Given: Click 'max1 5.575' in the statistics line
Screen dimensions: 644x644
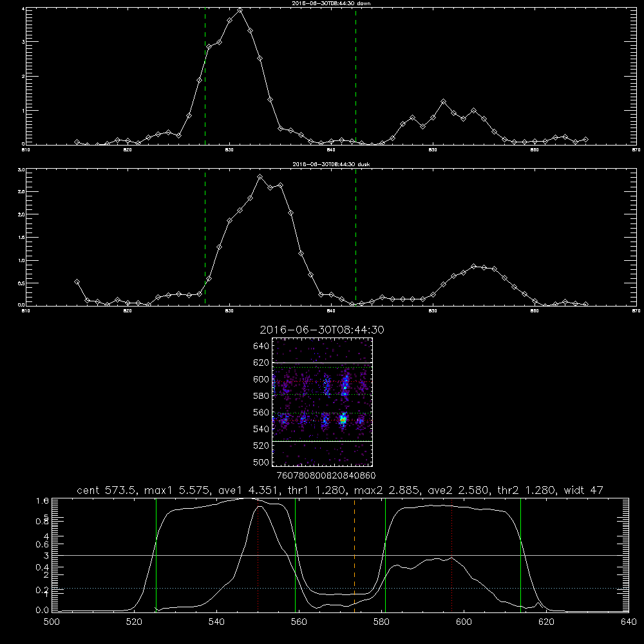Looking at the screenshot, I should [176, 490].
